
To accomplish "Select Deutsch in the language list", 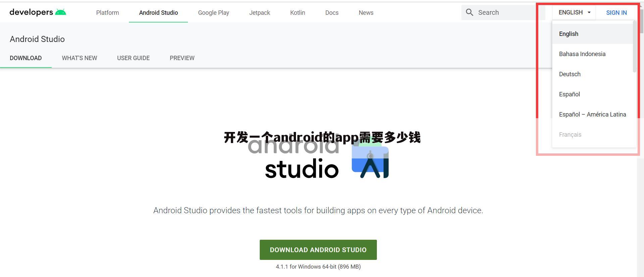I will click(592, 74).
